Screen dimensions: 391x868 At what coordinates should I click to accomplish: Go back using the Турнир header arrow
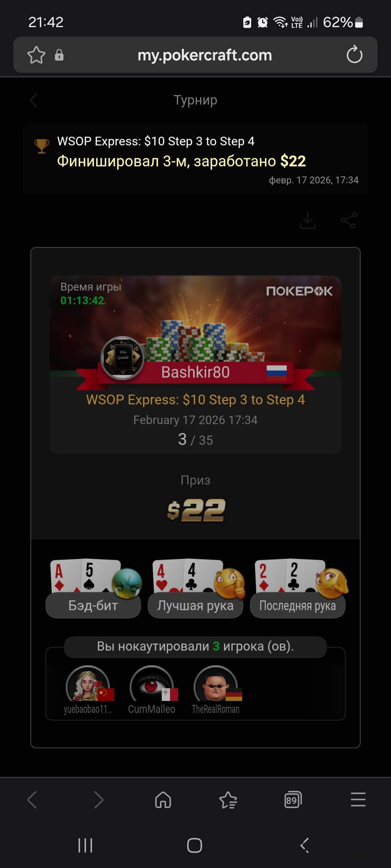pos(34,101)
